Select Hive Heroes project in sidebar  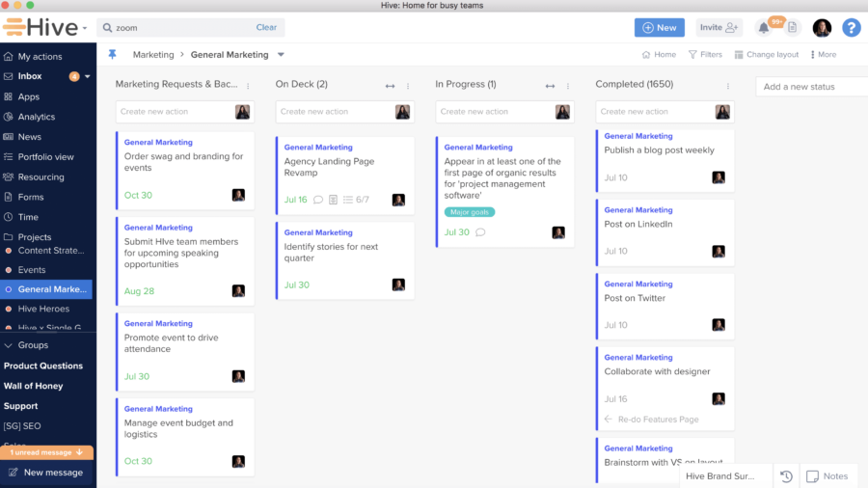click(x=43, y=310)
